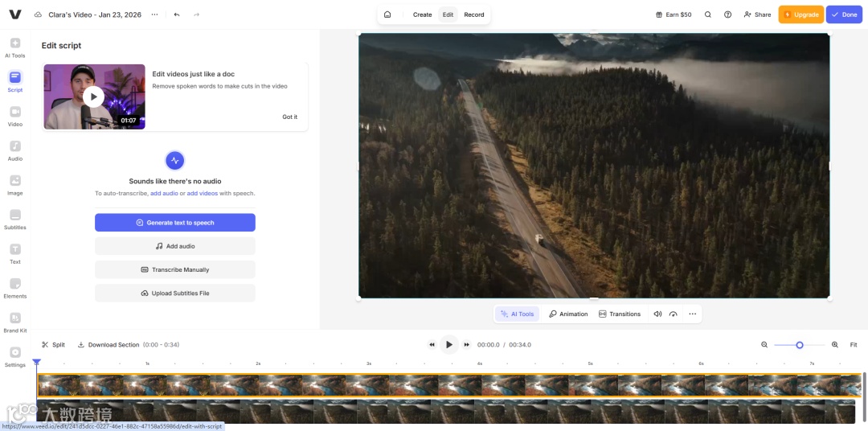Open the project name more options menu

[x=154, y=14]
